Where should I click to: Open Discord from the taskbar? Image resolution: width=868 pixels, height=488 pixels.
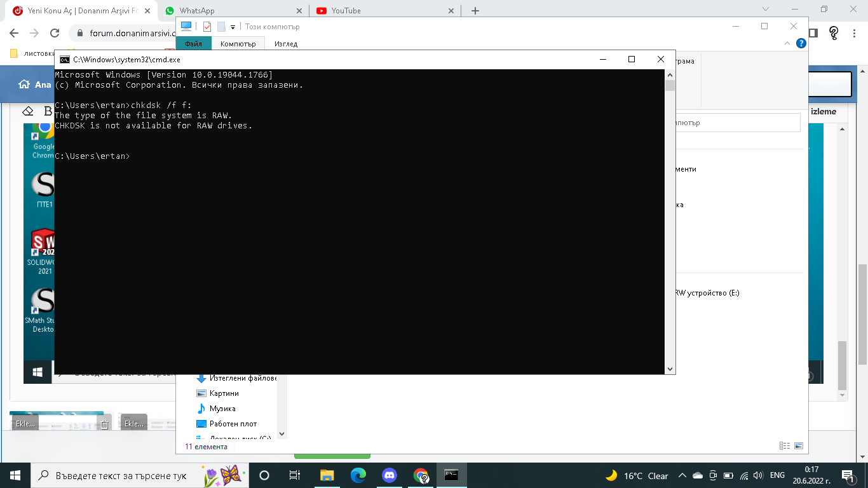pyautogui.click(x=390, y=475)
